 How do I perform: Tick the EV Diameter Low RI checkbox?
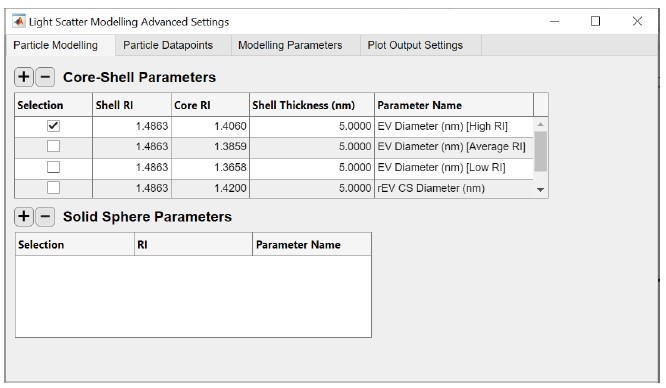coord(54,167)
